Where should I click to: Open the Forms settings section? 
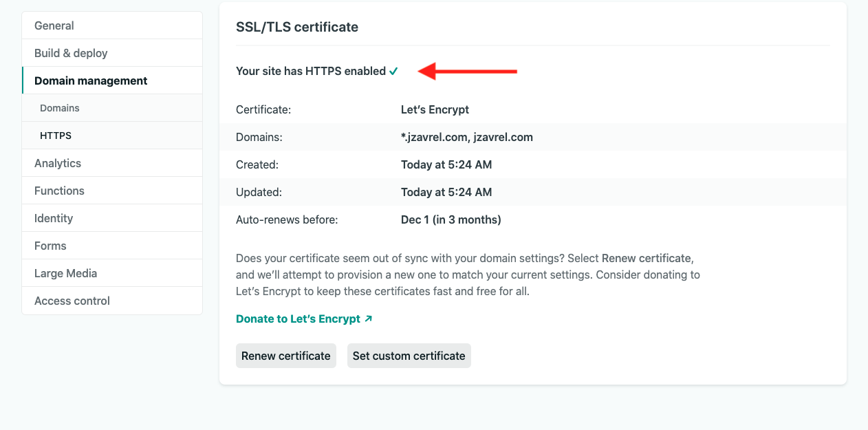[112, 246]
